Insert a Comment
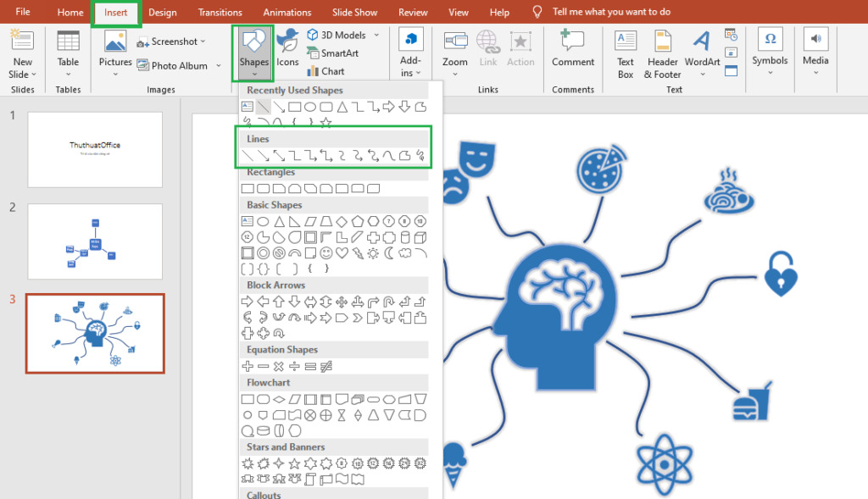This screenshot has height=499, width=868. pyautogui.click(x=573, y=53)
